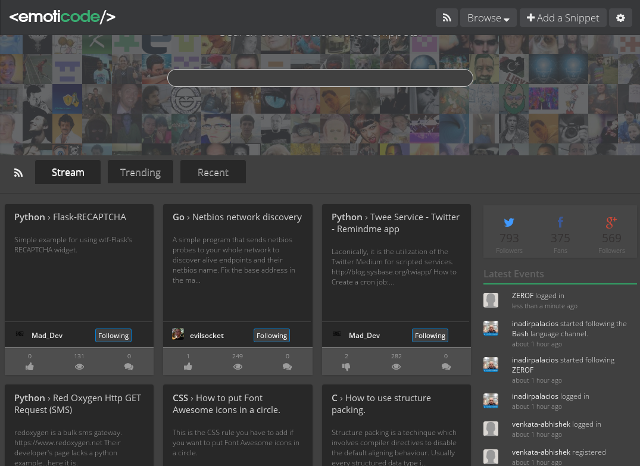Image resolution: width=640 pixels, height=466 pixels.
Task: Open evilsocket profile name
Action: tap(207, 335)
